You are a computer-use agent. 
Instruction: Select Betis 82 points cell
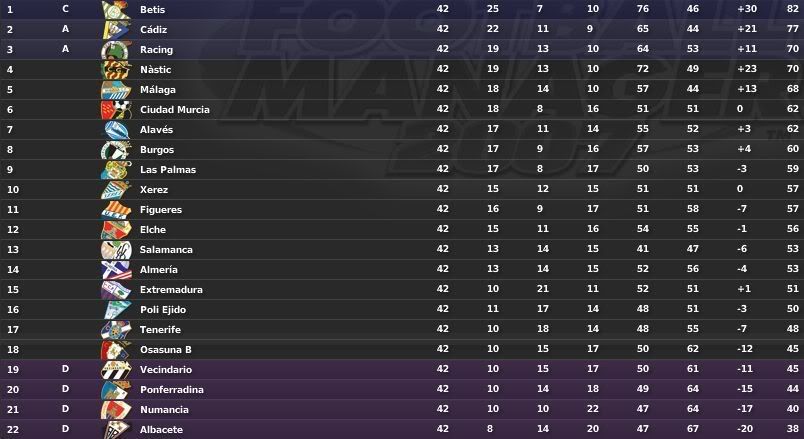click(x=792, y=9)
